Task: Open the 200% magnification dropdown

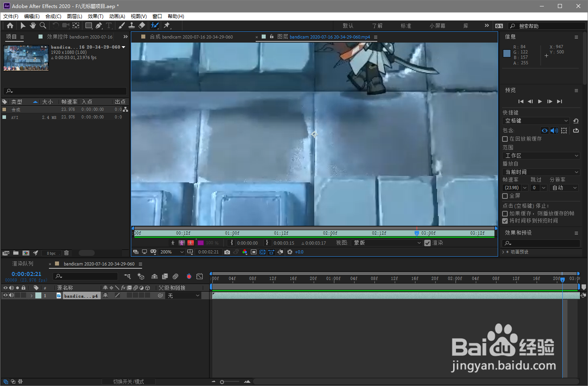Action: tap(172, 252)
